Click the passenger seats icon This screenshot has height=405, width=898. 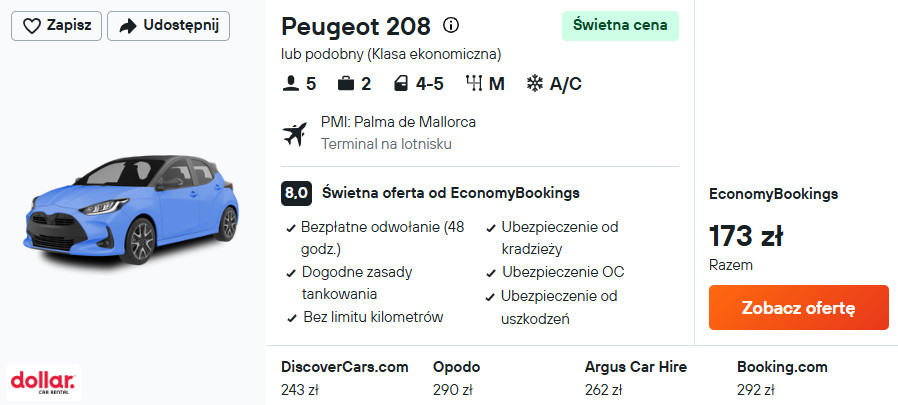pos(291,84)
